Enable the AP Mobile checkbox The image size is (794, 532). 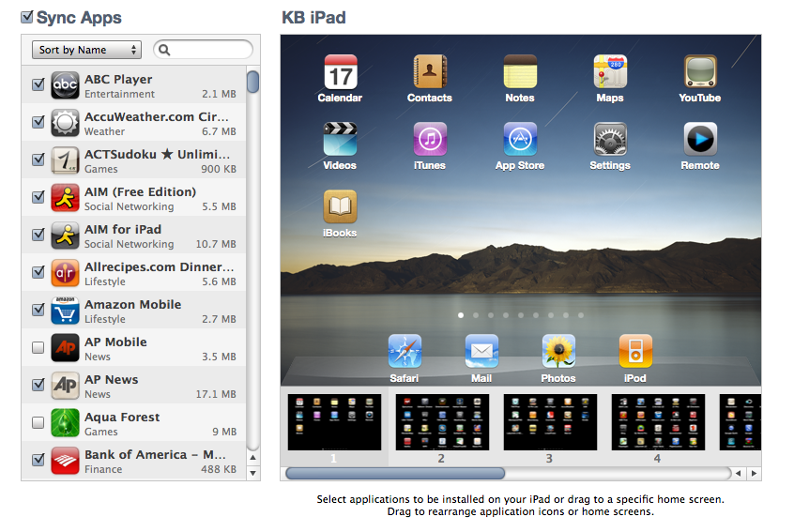(38, 348)
